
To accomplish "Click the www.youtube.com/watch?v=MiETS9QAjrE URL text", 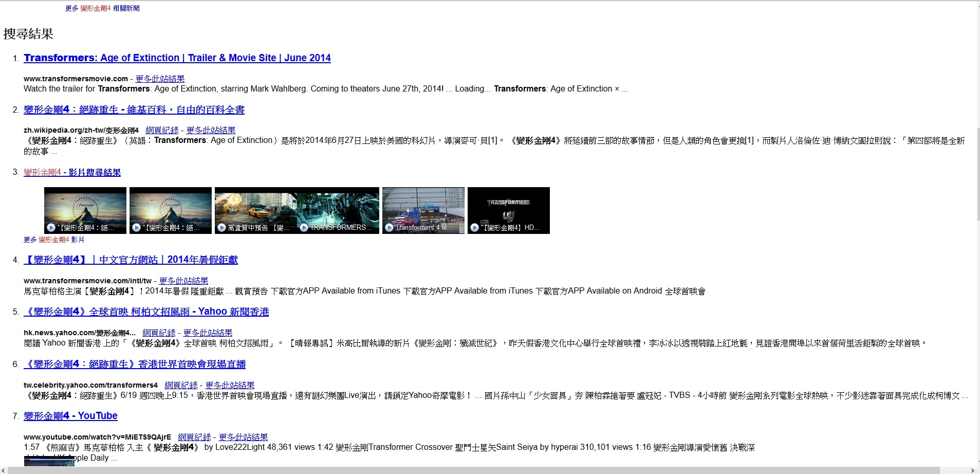I will pyautogui.click(x=97, y=437).
